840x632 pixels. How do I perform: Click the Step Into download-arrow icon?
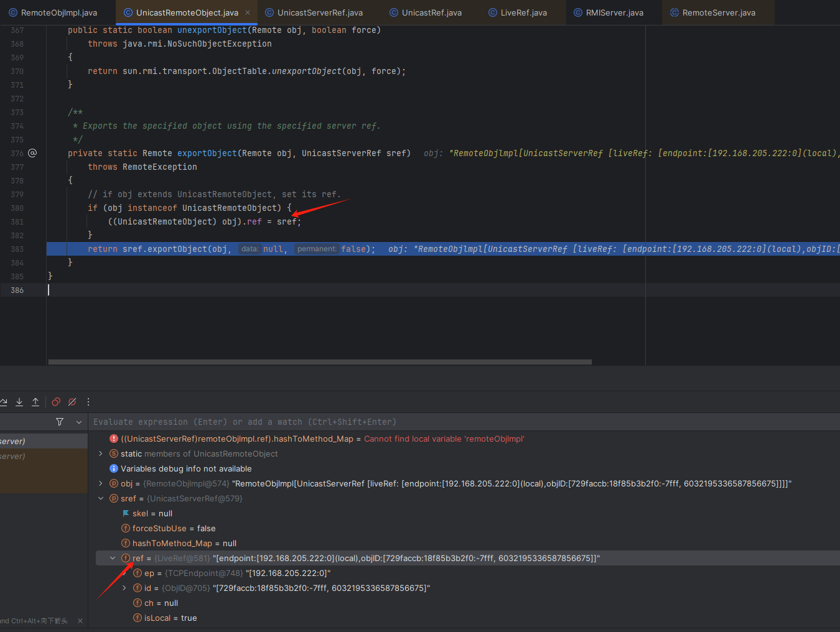tap(19, 402)
